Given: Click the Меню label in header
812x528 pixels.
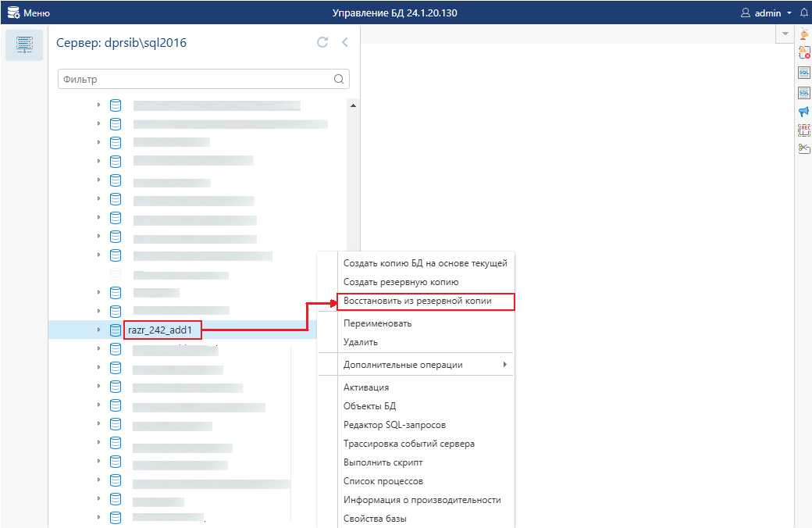Looking at the screenshot, I should pos(37,13).
